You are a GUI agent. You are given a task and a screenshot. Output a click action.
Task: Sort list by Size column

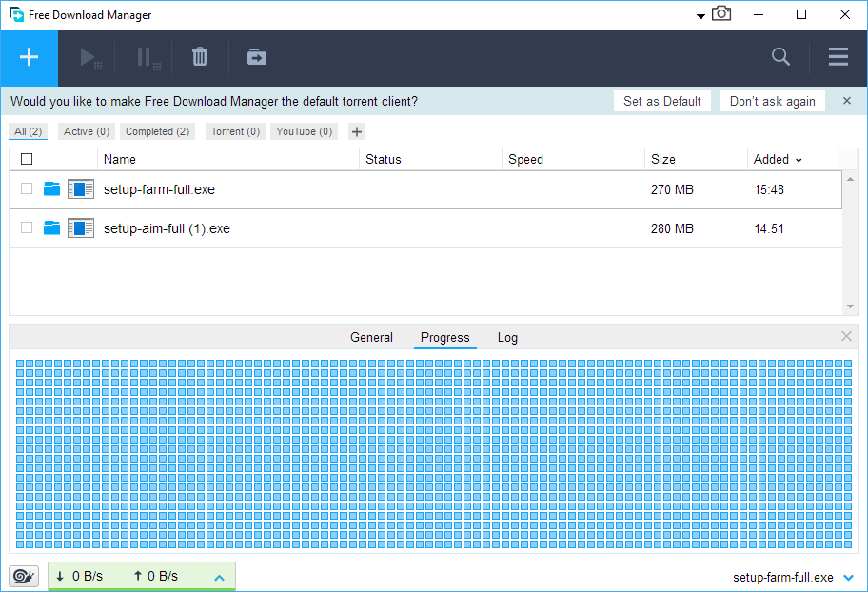(697, 160)
